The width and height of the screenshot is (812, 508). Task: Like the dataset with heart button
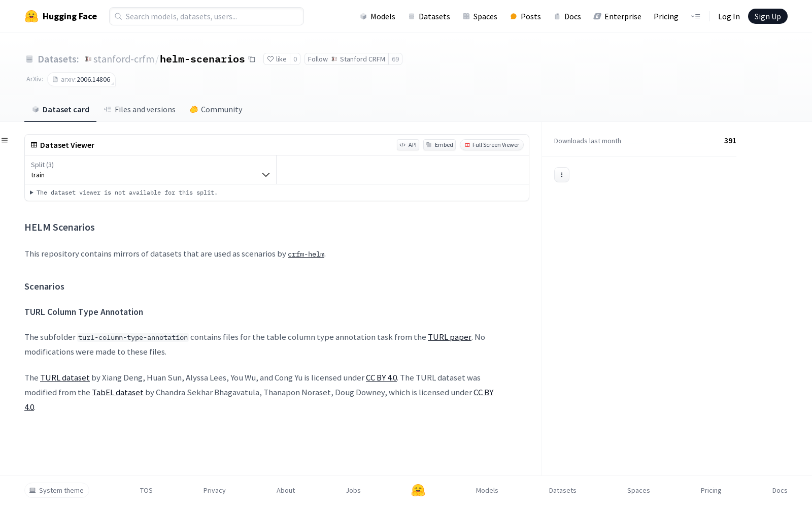(277, 59)
